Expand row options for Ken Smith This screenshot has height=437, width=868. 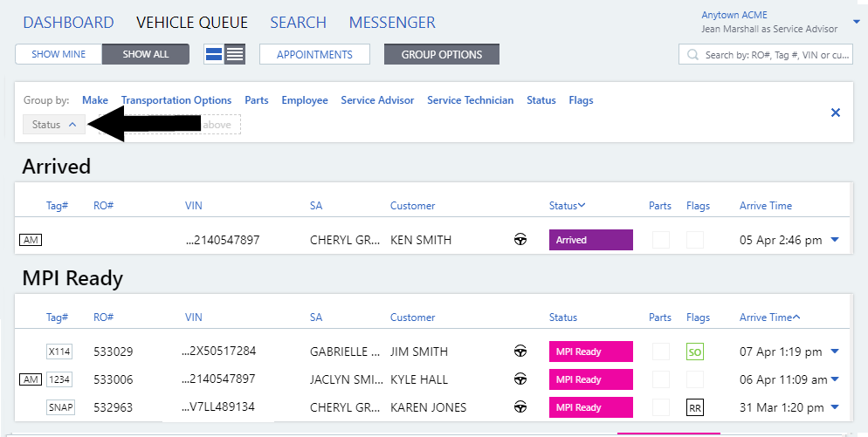pos(835,240)
